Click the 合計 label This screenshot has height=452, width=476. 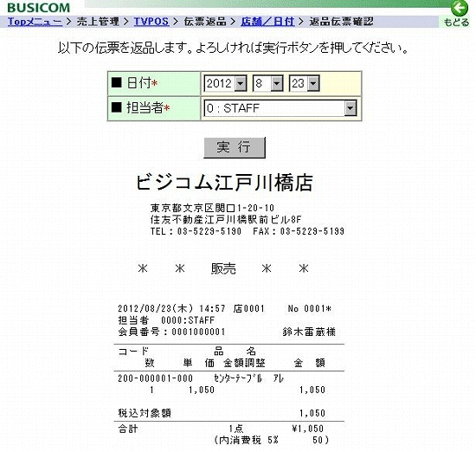[128, 429]
